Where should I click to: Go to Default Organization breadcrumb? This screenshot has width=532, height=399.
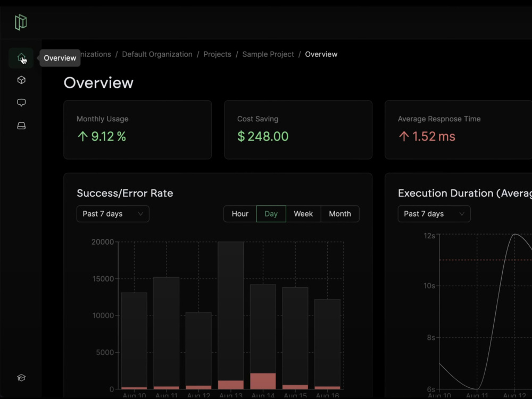coord(157,54)
